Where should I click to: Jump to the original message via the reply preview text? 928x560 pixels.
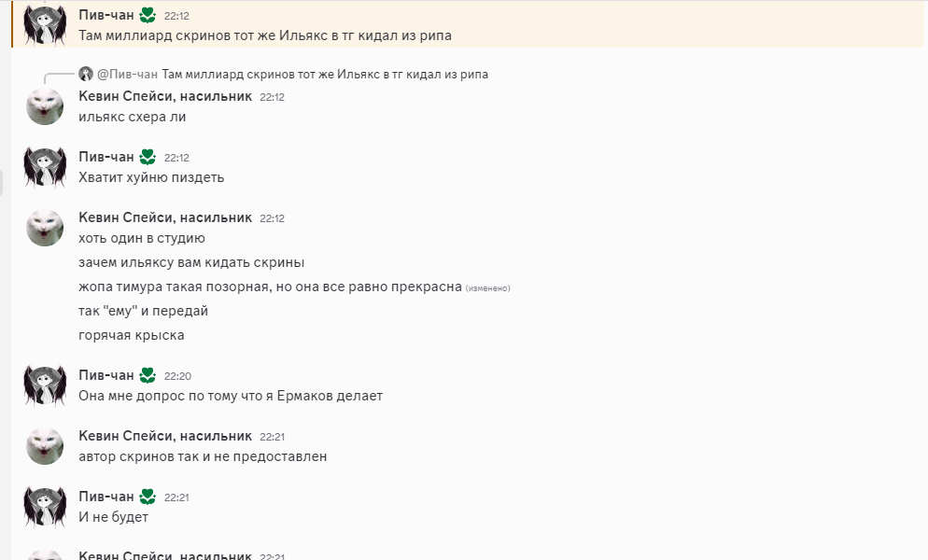[324, 74]
